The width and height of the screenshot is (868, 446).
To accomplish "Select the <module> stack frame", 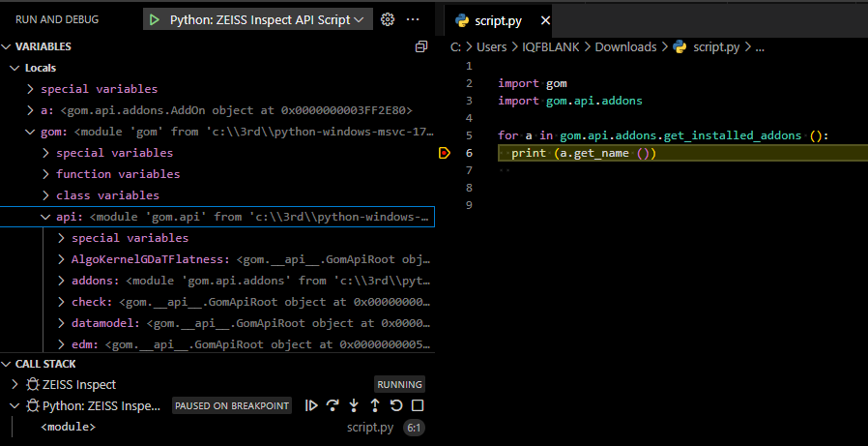I will pyautogui.click(x=68, y=427).
